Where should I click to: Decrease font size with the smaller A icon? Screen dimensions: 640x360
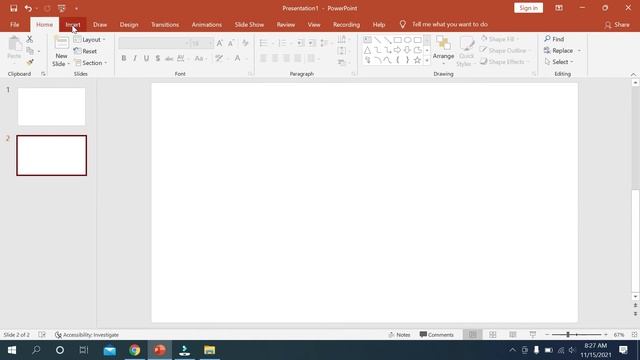click(x=231, y=43)
